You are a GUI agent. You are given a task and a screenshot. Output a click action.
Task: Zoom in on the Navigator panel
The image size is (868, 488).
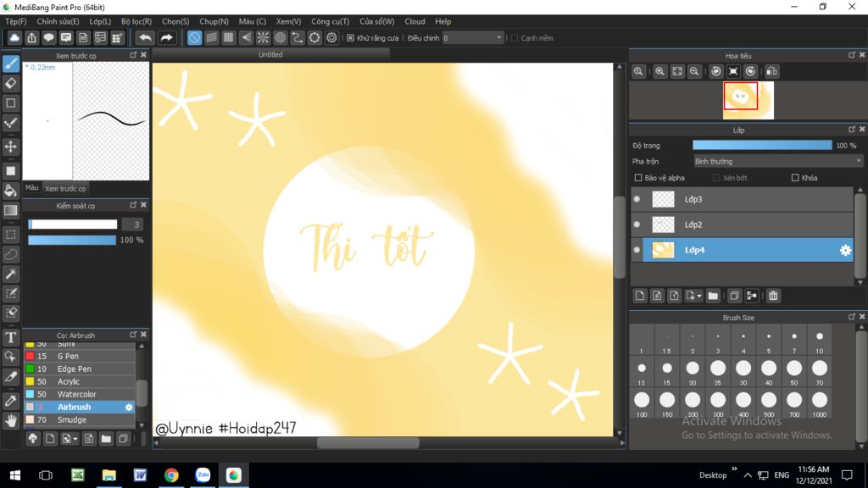pos(659,71)
